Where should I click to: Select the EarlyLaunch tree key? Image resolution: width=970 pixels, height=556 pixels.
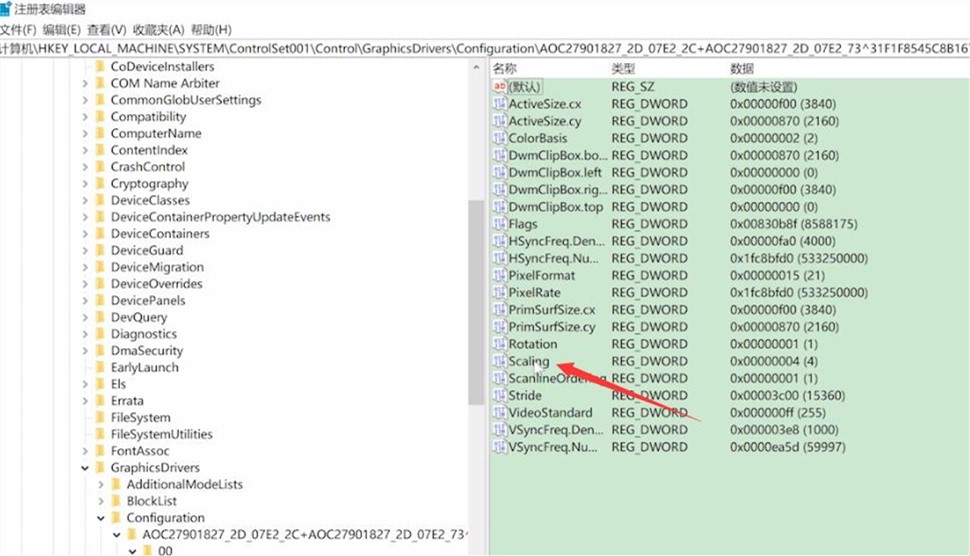pos(144,367)
